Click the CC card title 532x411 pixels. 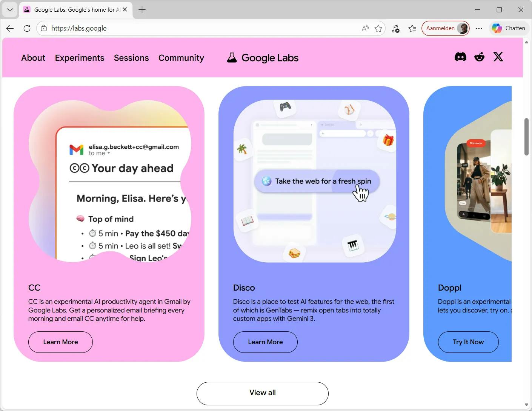tap(34, 288)
